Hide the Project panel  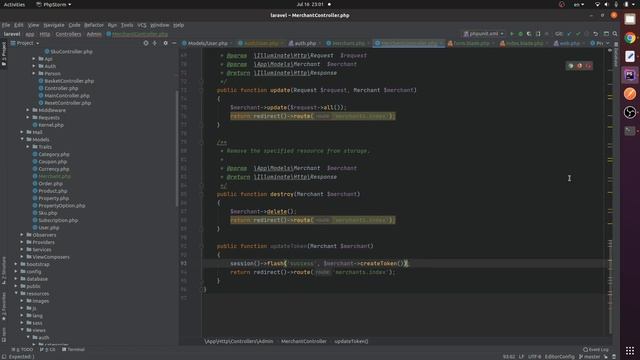coord(174,43)
